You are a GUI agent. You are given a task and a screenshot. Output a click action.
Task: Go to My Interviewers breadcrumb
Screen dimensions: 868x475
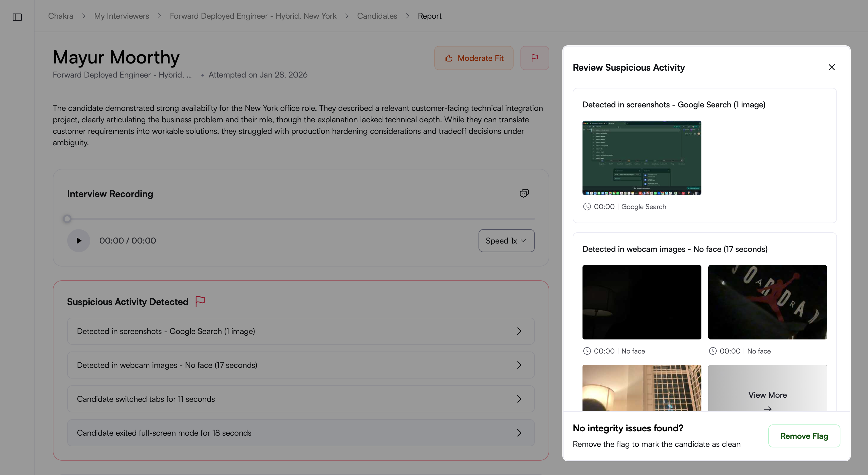[x=121, y=16]
